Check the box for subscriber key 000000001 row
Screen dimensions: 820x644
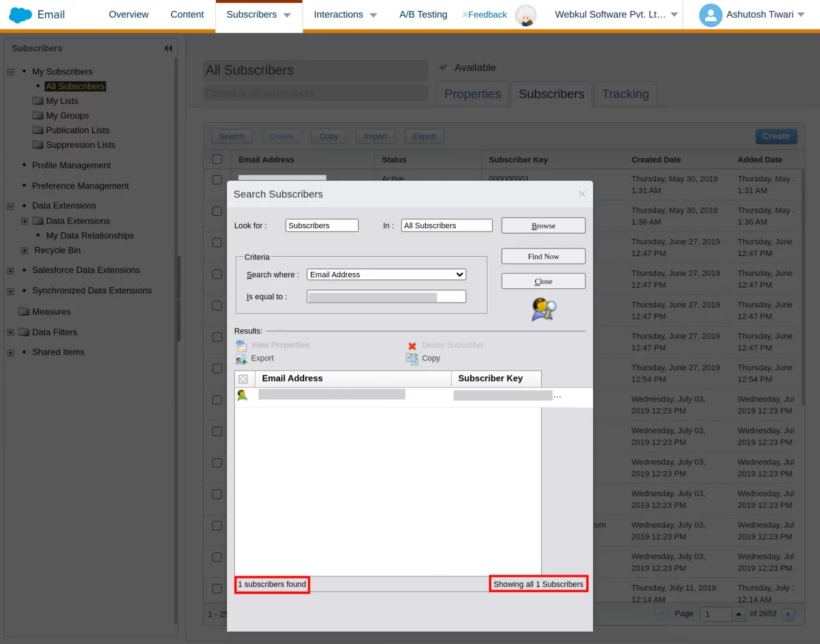[217, 180]
